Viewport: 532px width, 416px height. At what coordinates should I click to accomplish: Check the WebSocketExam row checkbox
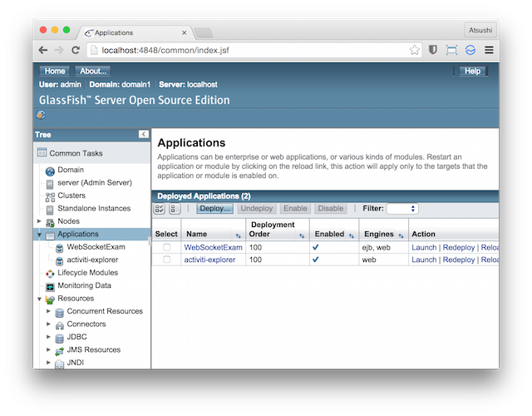coord(166,247)
